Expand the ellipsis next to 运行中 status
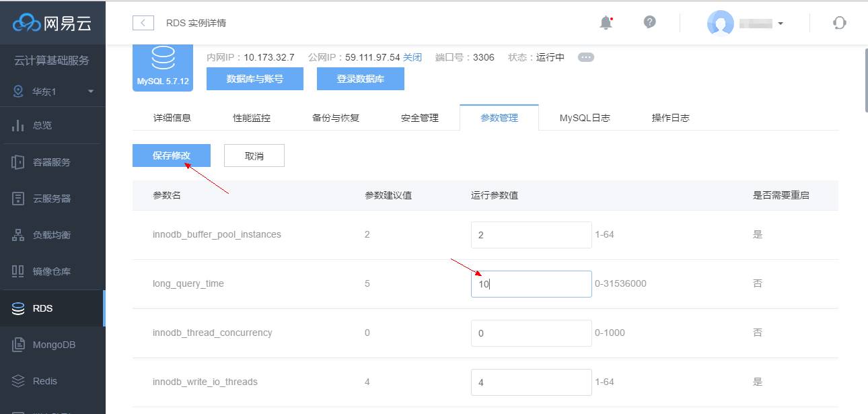This screenshot has height=414, width=868. tap(585, 57)
